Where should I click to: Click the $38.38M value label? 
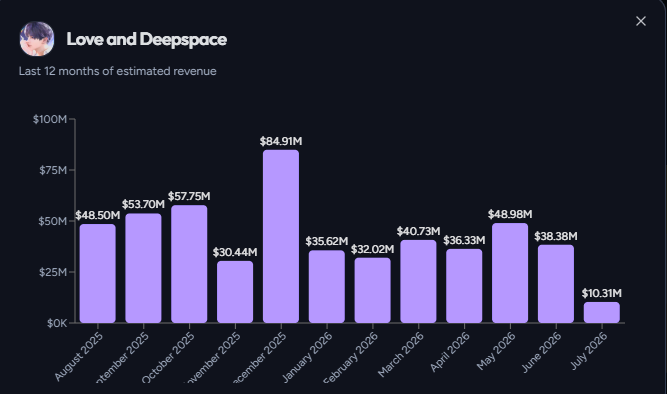point(556,236)
